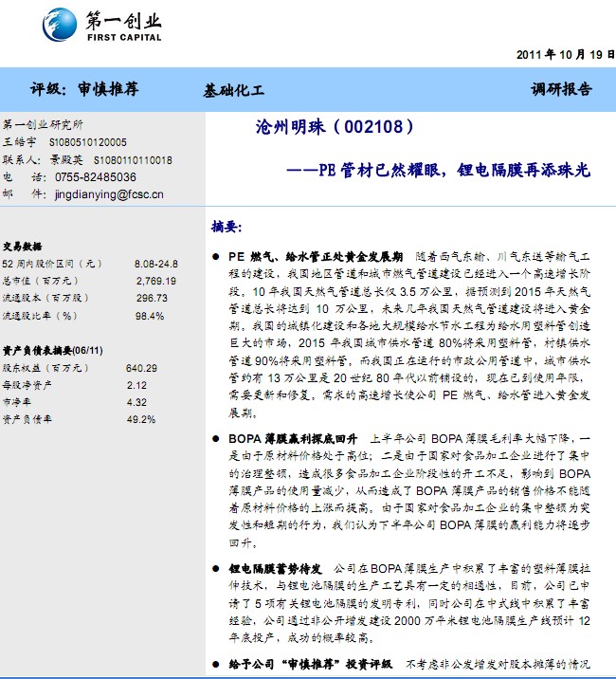The height and width of the screenshot is (679, 616).
Task: Select the 市净率 value 4.32
Action: (136, 402)
